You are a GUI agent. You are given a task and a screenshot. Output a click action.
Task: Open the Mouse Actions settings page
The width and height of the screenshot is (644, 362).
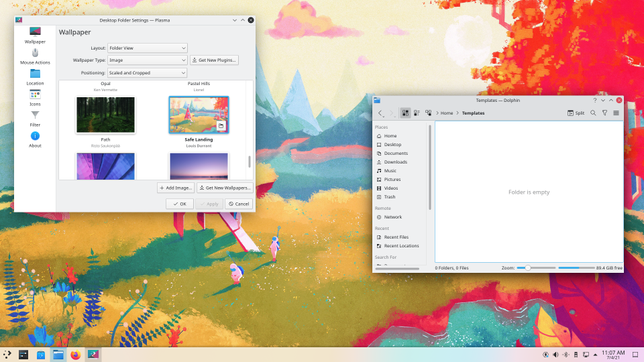tap(35, 56)
